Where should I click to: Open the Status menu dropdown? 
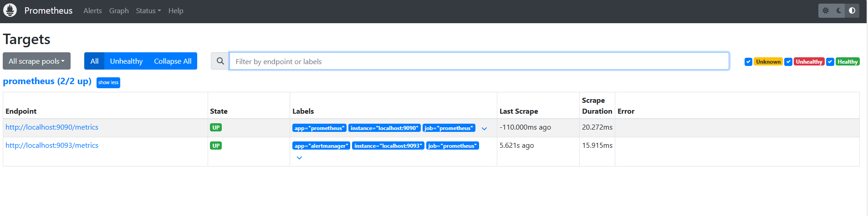coord(148,10)
